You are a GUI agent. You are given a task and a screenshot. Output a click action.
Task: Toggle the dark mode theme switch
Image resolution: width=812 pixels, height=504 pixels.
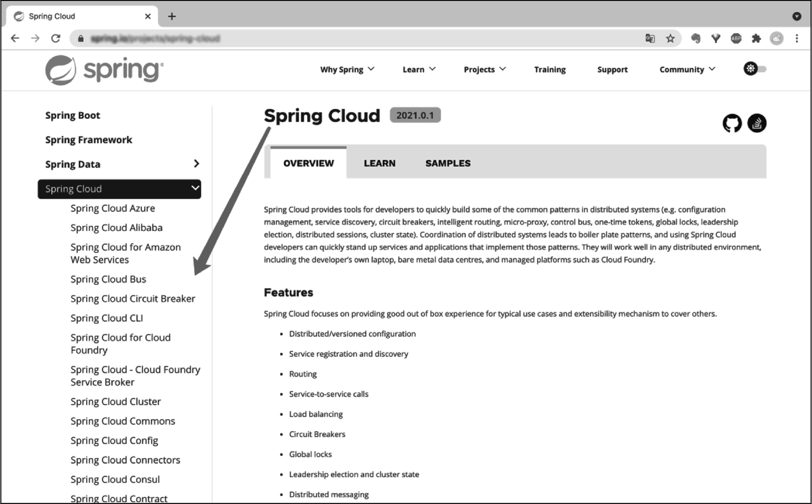pyautogui.click(x=755, y=69)
